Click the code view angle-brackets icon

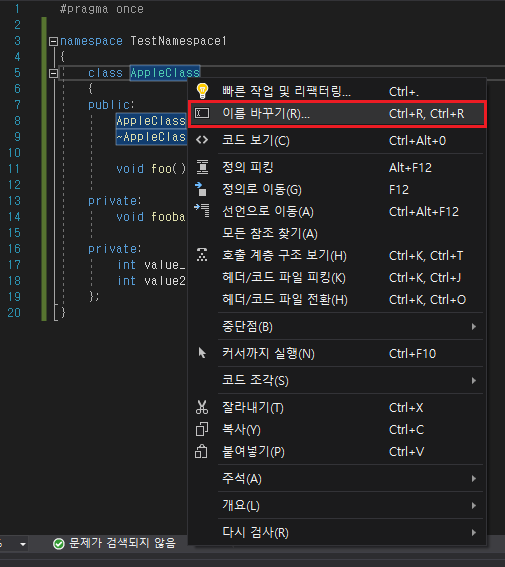click(202, 140)
